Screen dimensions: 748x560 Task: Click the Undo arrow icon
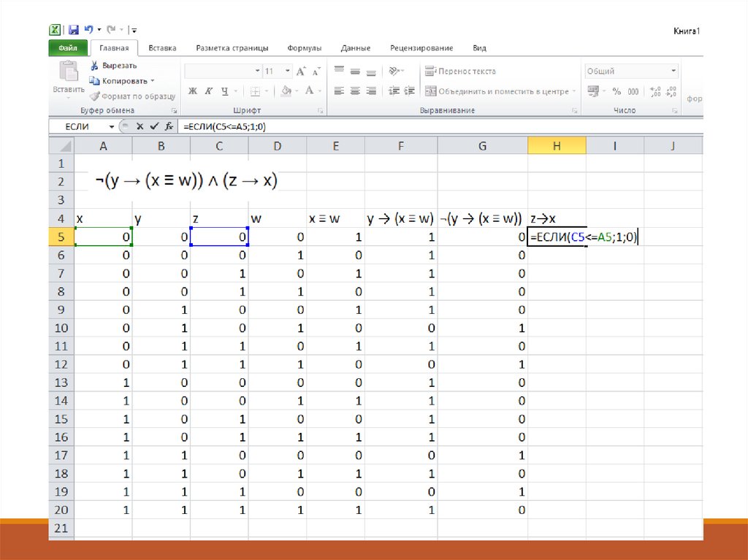click(x=89, y=30)
